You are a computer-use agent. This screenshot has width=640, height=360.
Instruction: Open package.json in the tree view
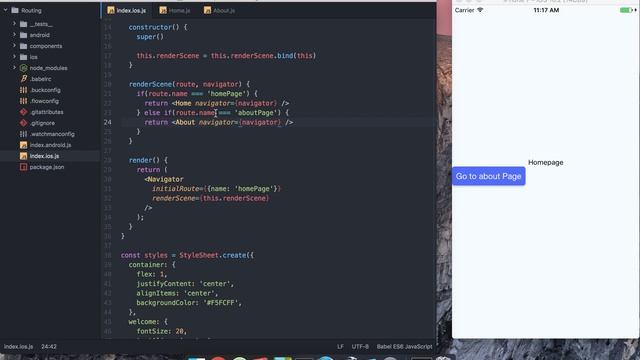[47, 167]
